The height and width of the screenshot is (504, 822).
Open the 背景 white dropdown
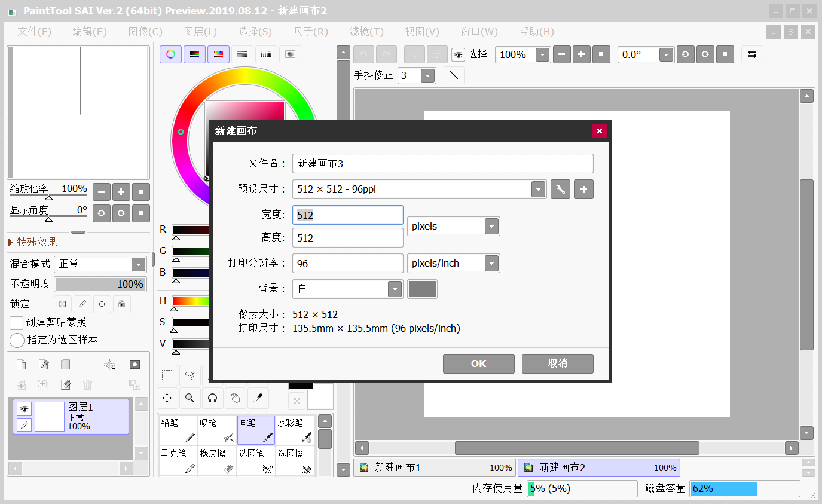click(x=395, y=289)
